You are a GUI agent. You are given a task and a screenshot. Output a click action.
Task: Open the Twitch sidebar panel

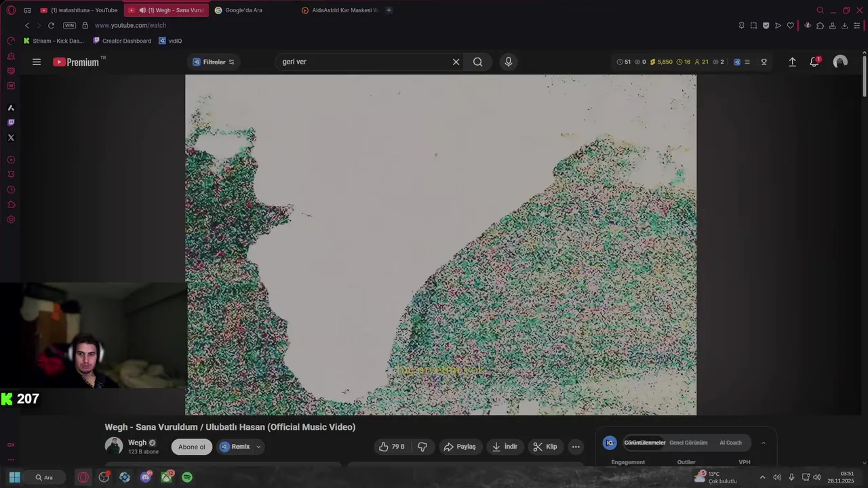(x=11, y=123)
